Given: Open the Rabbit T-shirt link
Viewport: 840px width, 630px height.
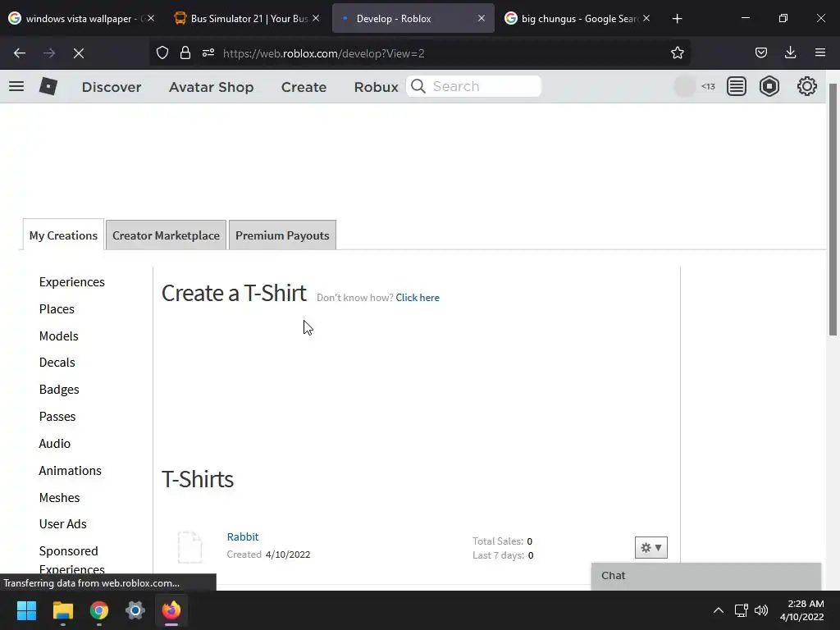Looking at the screenshot, I should [243, 536].
